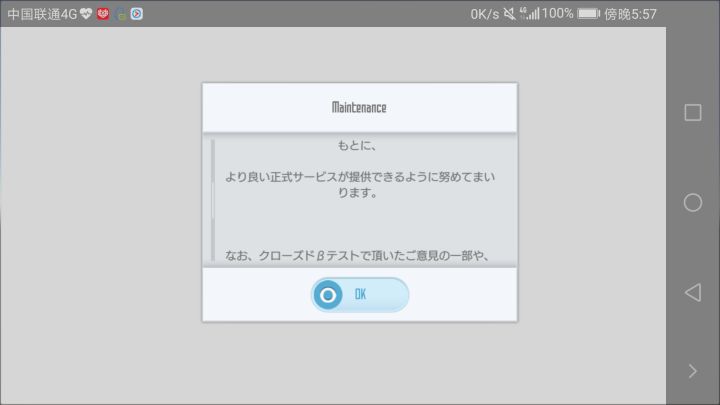This screenshot has width=720, height=405.
Task: Tap the 0K/s network speed indicator
Action: click(484, 14)
